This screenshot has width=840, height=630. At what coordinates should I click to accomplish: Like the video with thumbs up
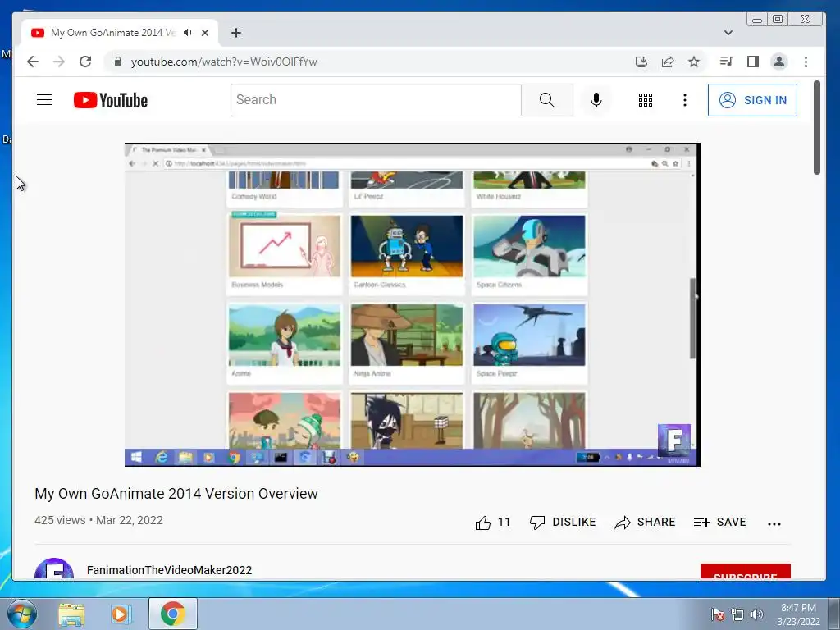tap(482, 523)
